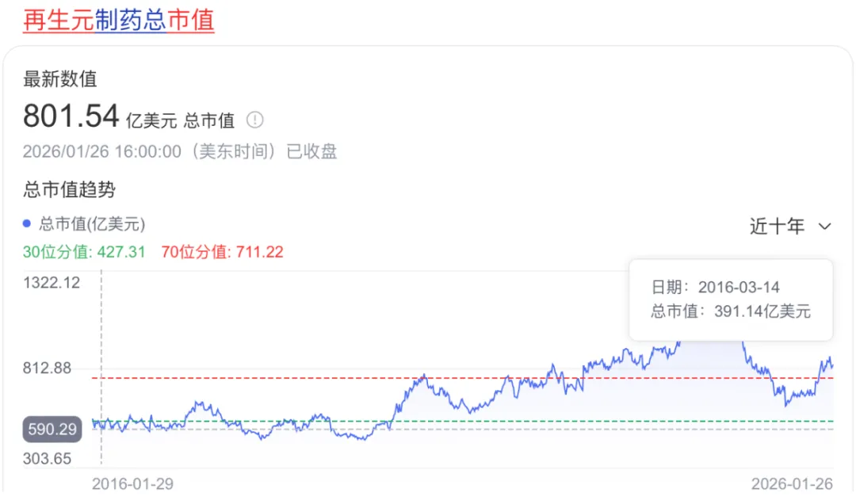This screenshot has height=504, width=856.
Task: Click the blue legend dot for 总市值(亿美元)
Action: (x=27, y=223)
